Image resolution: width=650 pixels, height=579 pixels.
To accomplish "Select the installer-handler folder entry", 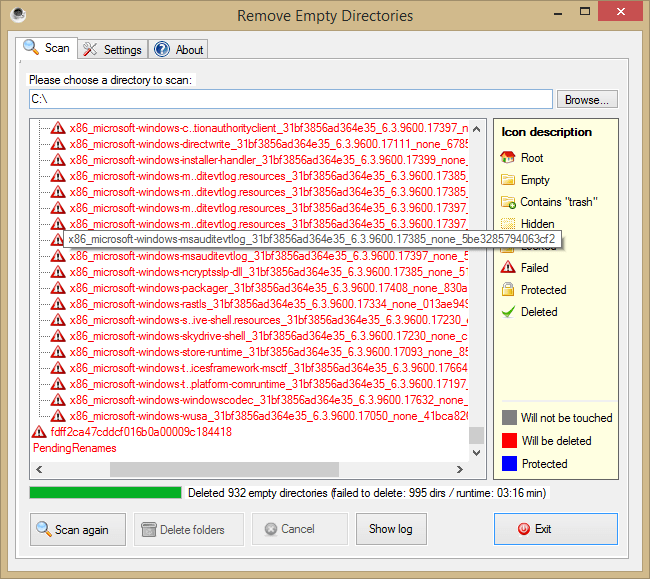I will pyautogui.click(x=269, y=160).
